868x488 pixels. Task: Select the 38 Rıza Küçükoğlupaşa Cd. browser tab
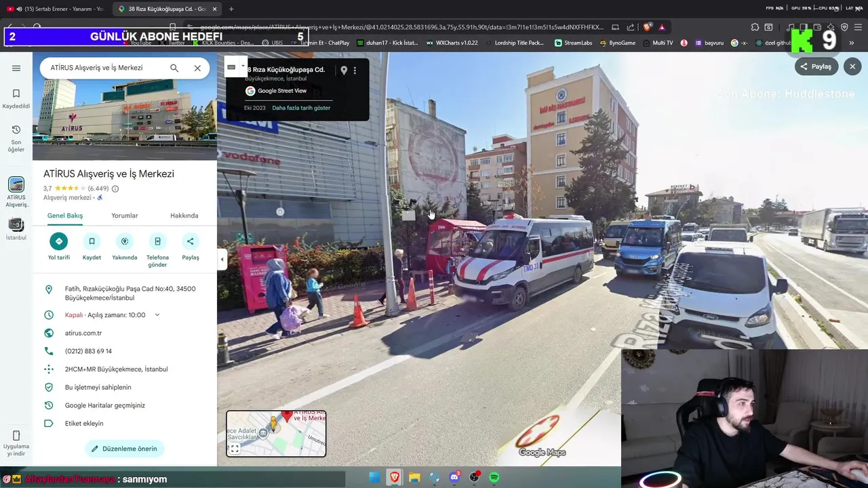[x=166, y=9]
